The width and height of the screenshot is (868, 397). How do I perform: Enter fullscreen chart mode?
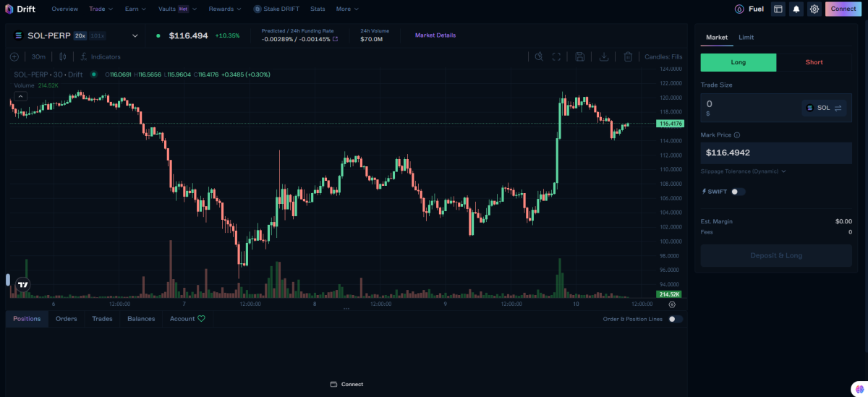pyautogui.click(x=556, y=56)
